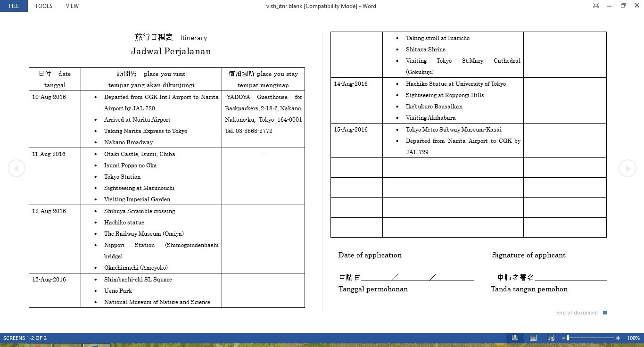The height and width of the screenshot is (347, 644).
Task: Minimize the Word window
Action: pyautogui.click(x=610, y=6)
